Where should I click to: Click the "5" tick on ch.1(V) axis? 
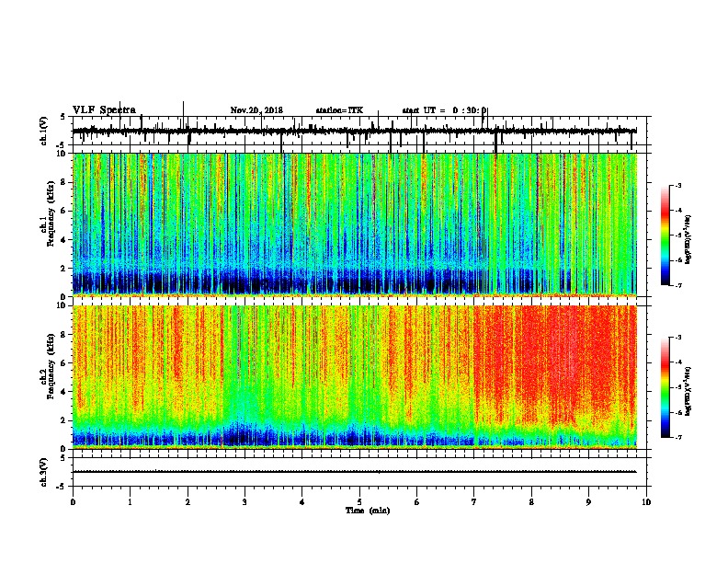tap(63, 117)
